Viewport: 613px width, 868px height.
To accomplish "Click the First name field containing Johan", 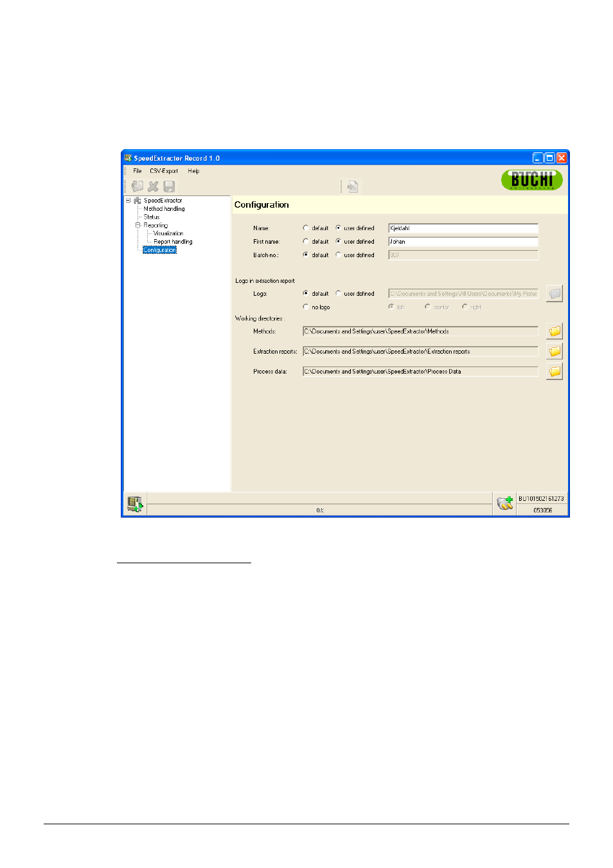I will click(463, 242).
